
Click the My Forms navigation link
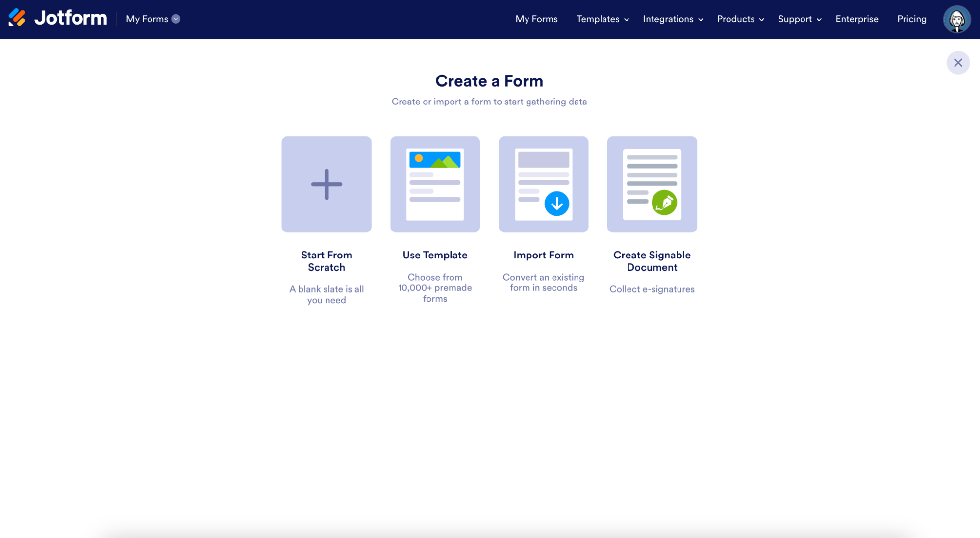(537, 18)
